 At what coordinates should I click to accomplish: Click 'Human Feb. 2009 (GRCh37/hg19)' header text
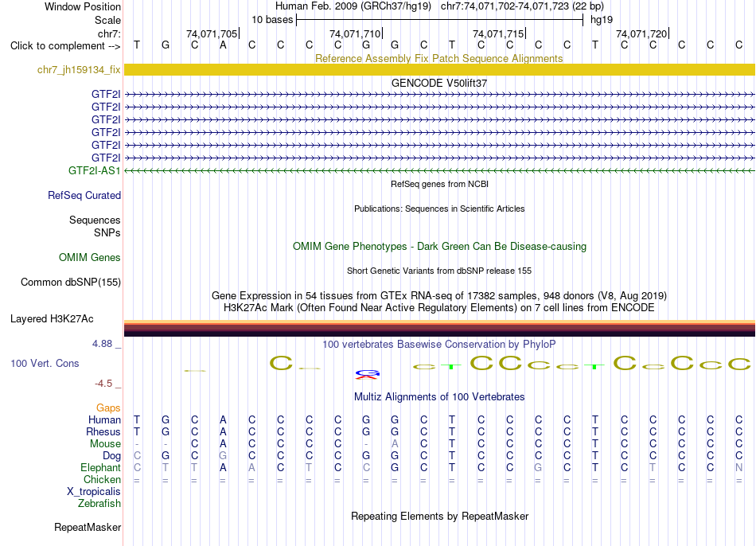[353, 6]
